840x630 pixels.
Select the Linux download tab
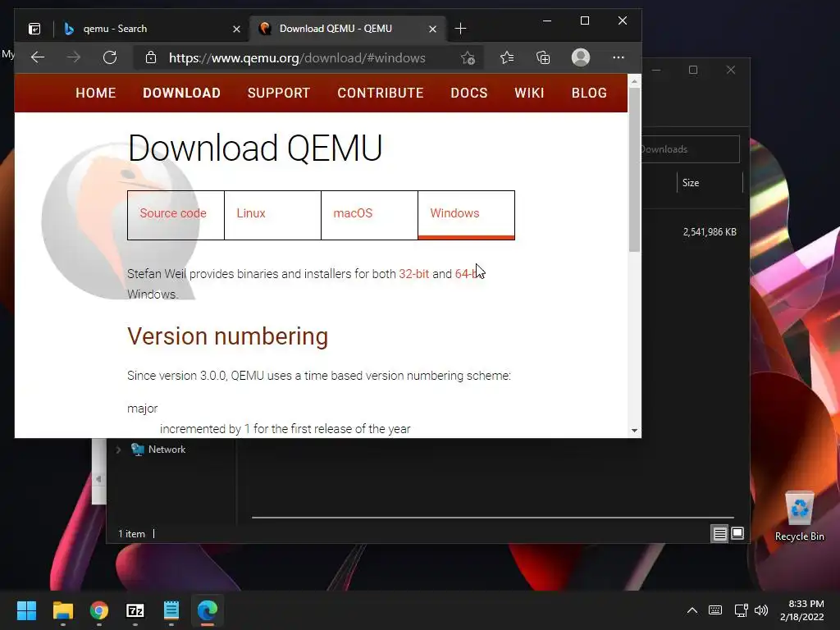click(x=272, y=215)
